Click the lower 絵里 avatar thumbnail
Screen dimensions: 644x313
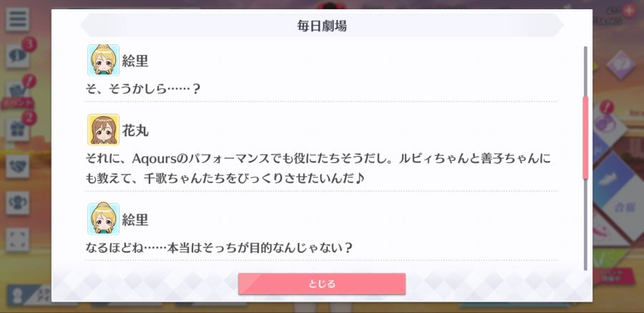click(103, 219)
